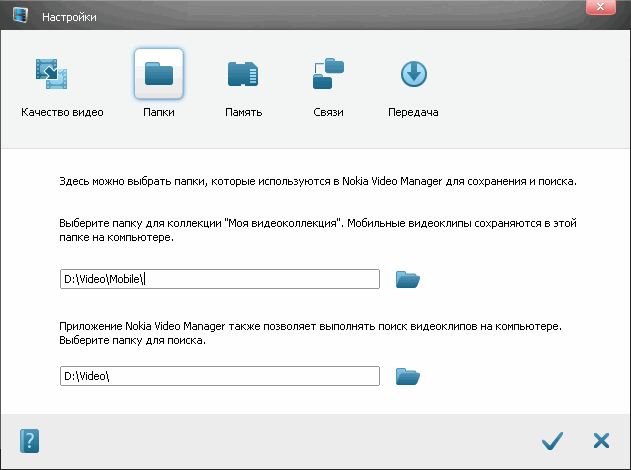Viewport: 631px width, 470px height.
Task: Browse for the Моя видеоколлекция folder
Action: coord(407,280)
